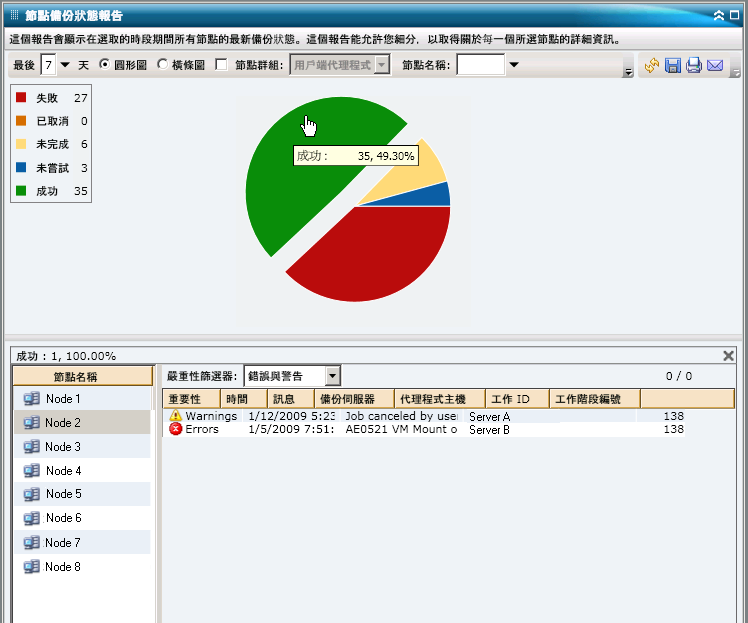Print the report via printer icon

pos(694,65)
